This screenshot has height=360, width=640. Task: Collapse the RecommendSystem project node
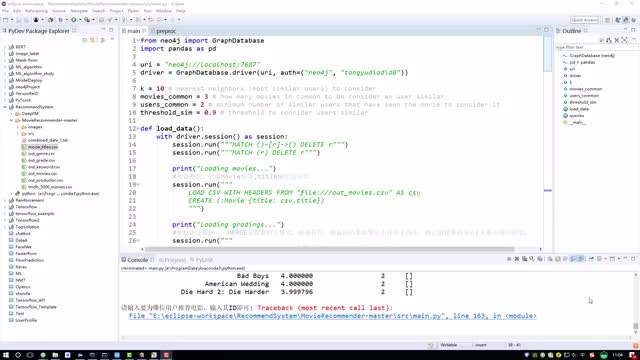[x=5, y=107]
